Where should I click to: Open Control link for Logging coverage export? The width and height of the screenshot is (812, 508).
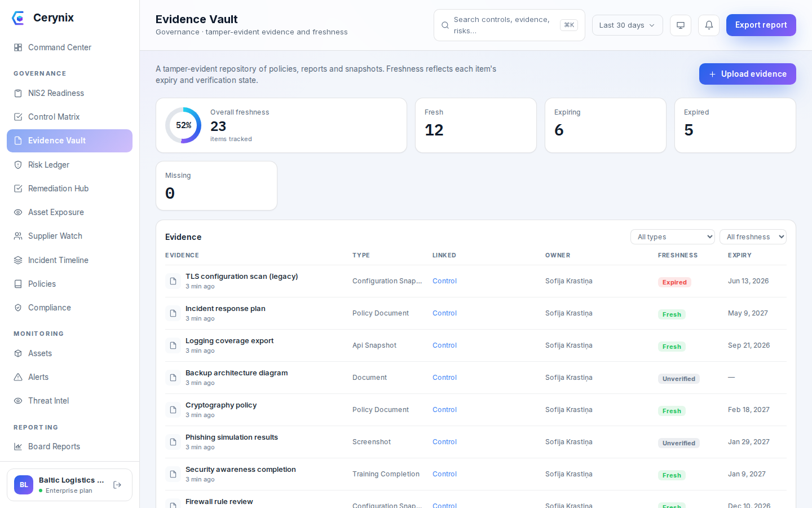tap(444, 345)
